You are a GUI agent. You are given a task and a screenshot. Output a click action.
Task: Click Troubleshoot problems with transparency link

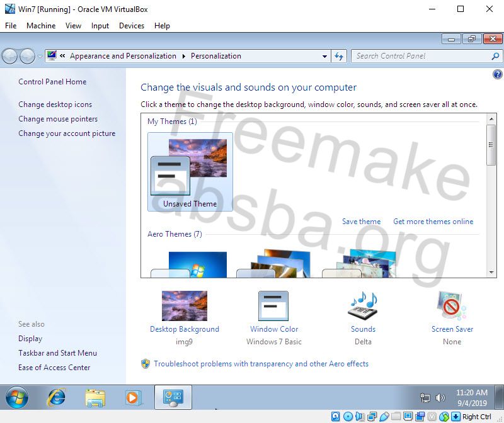coord(261,364)
